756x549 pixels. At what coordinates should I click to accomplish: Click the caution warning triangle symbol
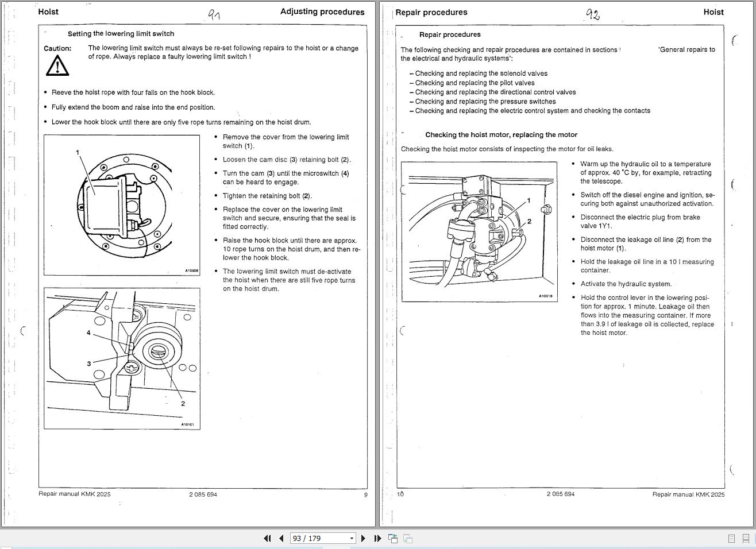point(57,65)
